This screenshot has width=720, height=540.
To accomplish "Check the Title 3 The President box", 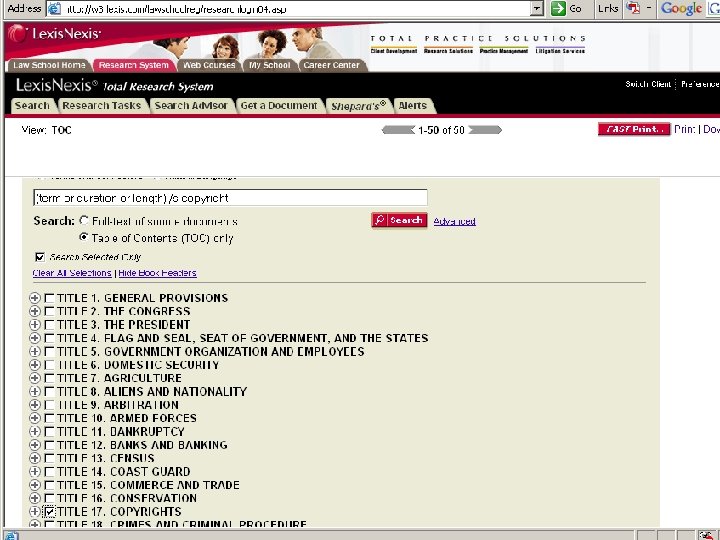I will 49,325.
